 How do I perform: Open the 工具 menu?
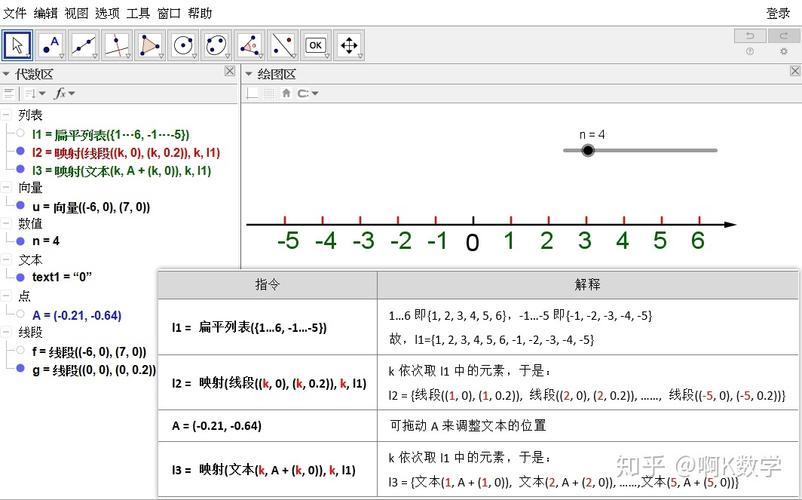point(138,13)
